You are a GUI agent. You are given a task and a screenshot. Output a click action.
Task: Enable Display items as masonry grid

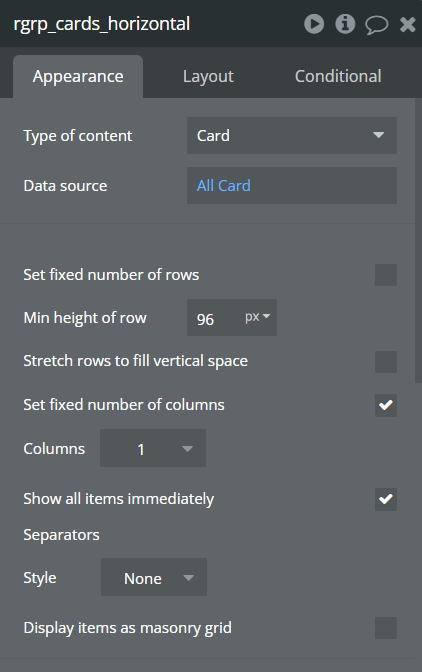(x=386, y=628)
